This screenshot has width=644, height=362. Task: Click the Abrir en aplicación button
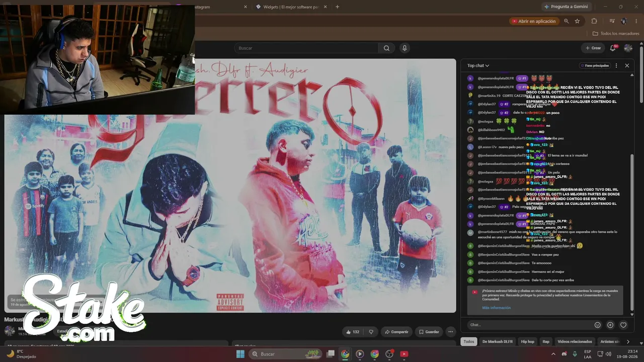(533, 21)
